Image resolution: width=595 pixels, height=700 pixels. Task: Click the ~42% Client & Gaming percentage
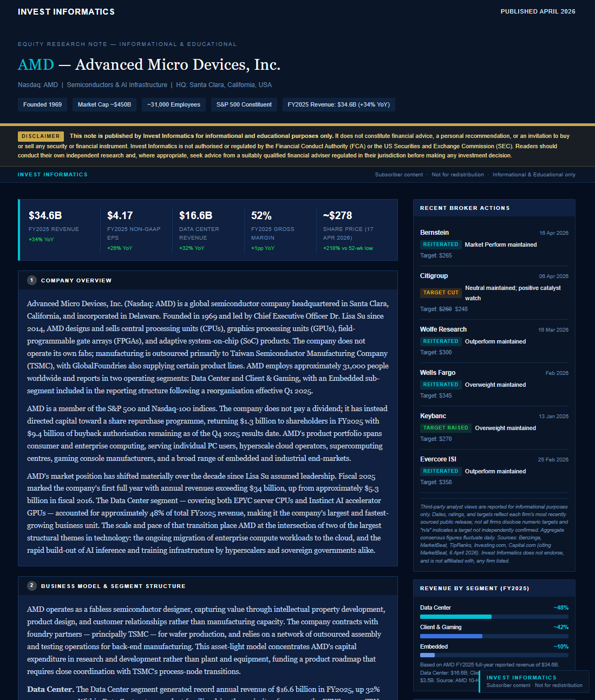(561, 628)
